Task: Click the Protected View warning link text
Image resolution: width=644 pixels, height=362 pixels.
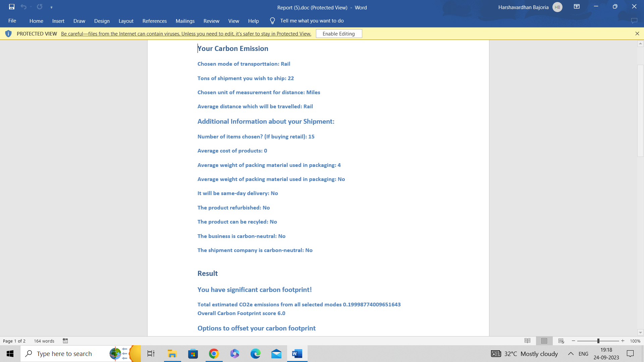Action: [186, 34]
